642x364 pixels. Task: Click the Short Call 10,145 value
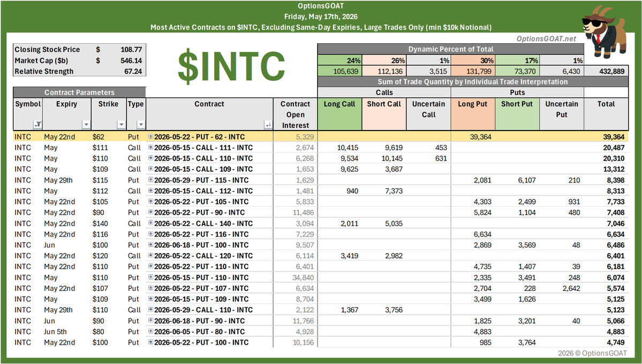(x=392, y=158)
